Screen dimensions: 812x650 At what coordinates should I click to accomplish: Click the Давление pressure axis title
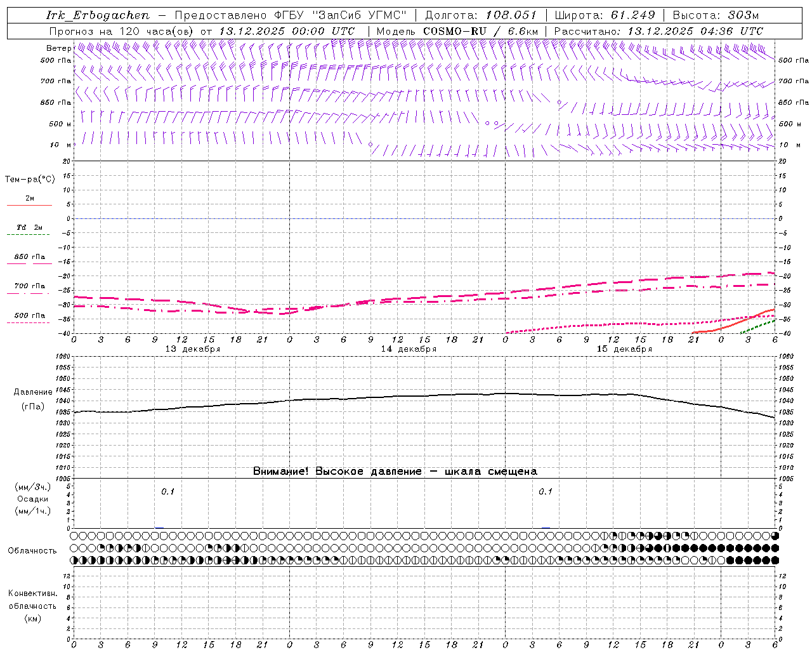[32, 392]
